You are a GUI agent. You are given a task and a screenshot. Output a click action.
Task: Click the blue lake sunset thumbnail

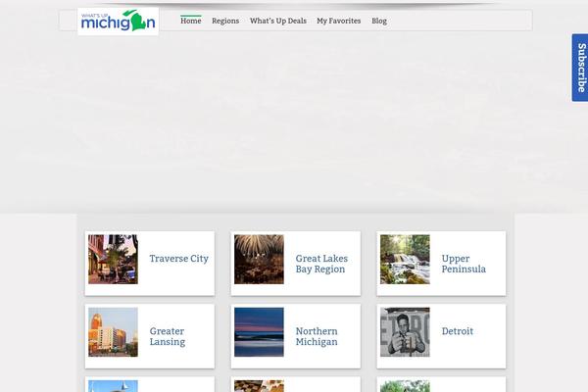point(259,332)
